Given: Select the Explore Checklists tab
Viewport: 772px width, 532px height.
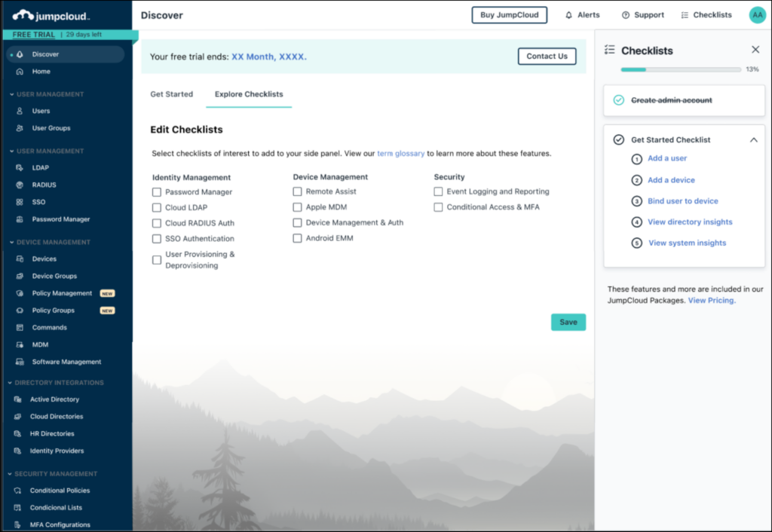Looking at the screenshot, I should 249,94.
